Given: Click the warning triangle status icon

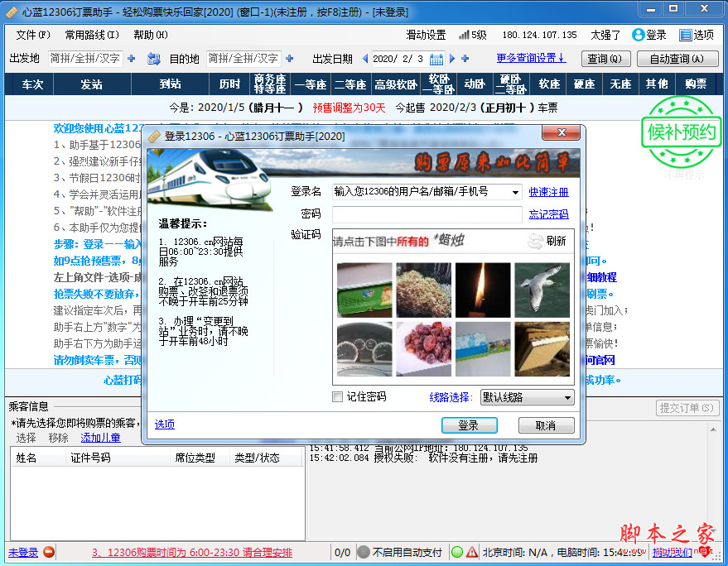Looking at the screenshot, I should [472, 552].
